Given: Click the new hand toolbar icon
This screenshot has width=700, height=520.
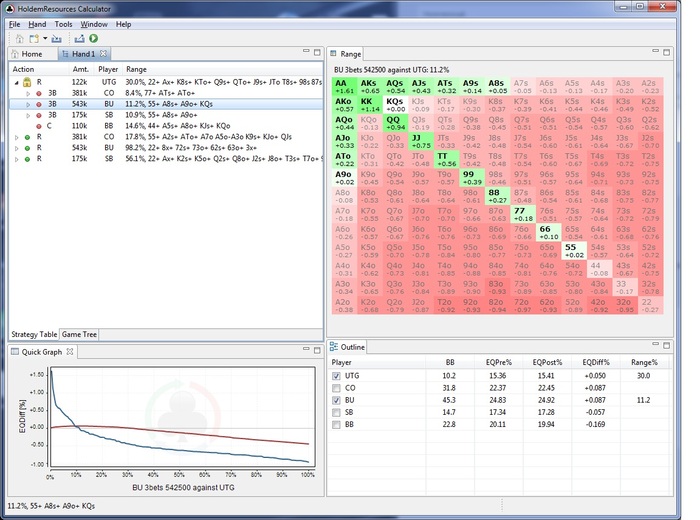Looking at the screenshot, I should tap(34, 38).
